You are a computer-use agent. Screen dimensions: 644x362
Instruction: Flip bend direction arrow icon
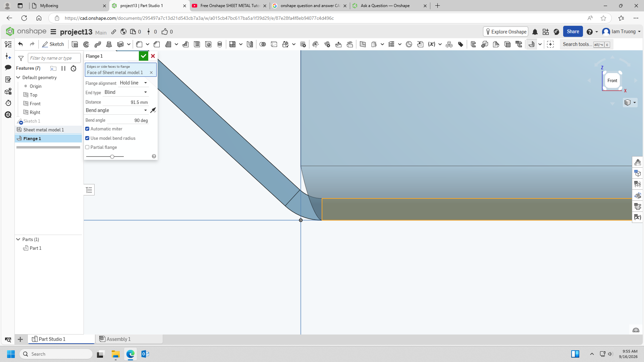153,110
